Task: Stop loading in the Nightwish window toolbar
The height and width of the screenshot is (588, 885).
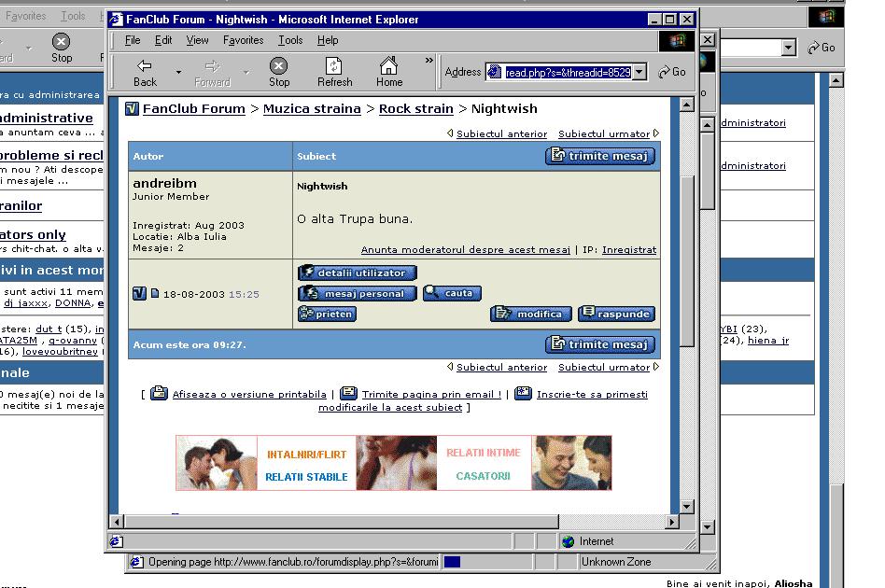Action: click(279, 73)
